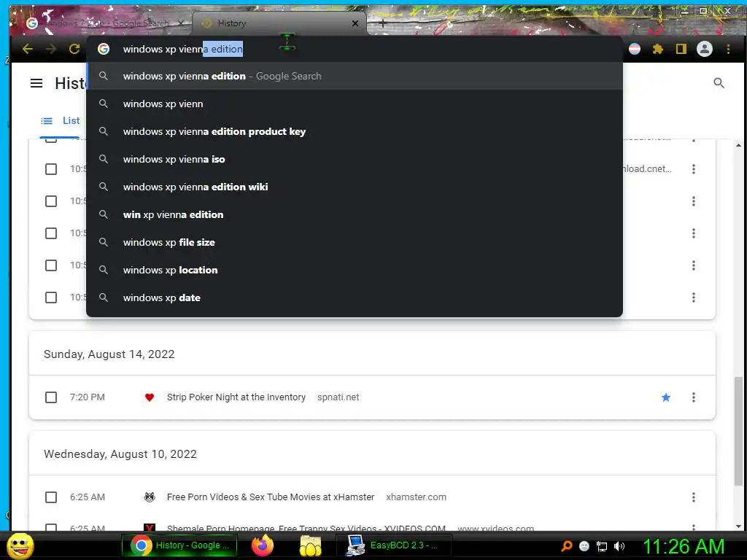Open the volume speaker tray icon
This screenshot has height=560, width=747.
[619, 546]
